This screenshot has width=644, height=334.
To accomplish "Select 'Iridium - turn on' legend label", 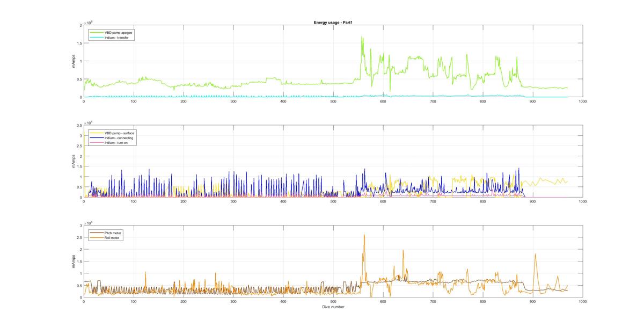I will tap(116, 142).
